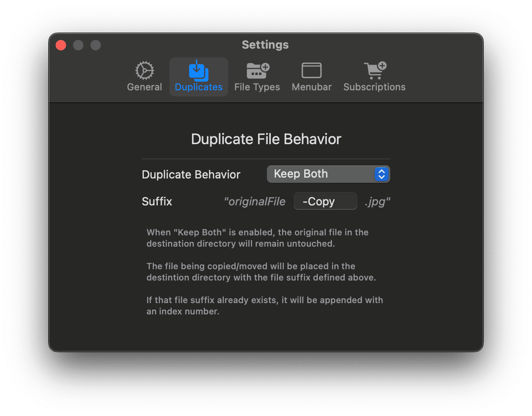Screen dimensions: 532x416
Task: Click the File Types folder icon
Action: pyautogui.click(x=257, y=70)
